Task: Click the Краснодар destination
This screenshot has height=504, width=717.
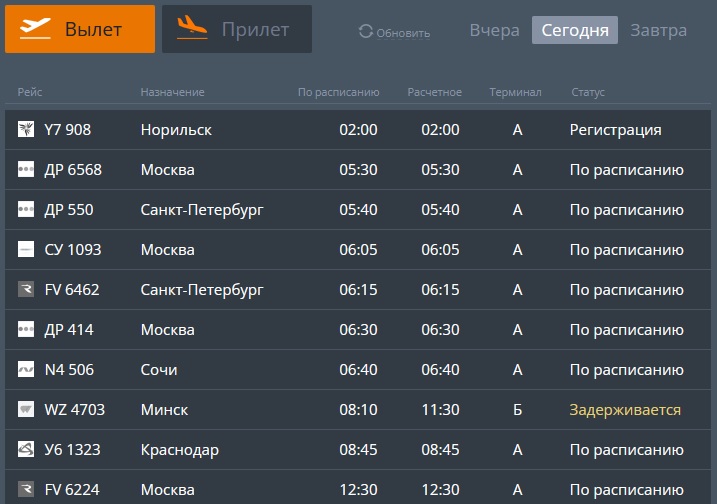Action: coord(180,450)
